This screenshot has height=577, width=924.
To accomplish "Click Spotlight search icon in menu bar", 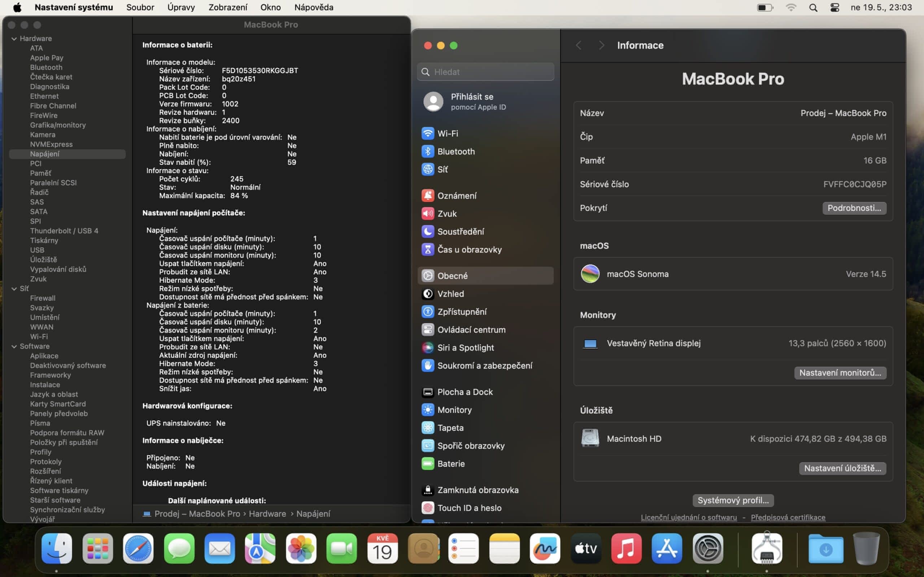I will pos(813,8).
